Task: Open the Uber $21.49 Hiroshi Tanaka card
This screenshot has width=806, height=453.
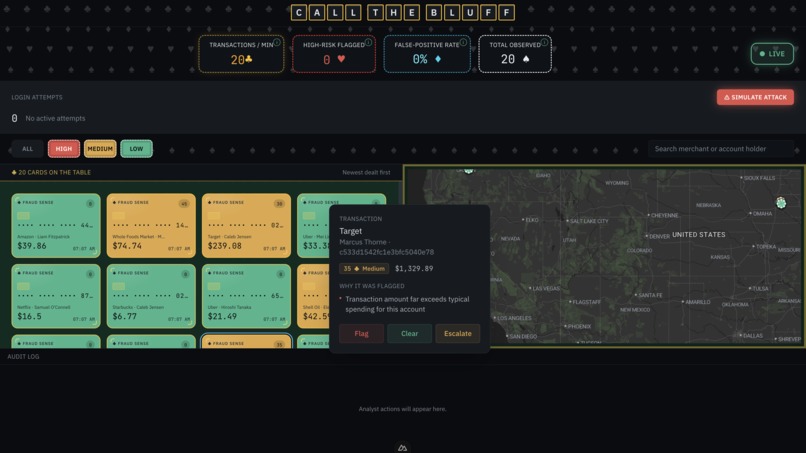Action: coord(246,296)
